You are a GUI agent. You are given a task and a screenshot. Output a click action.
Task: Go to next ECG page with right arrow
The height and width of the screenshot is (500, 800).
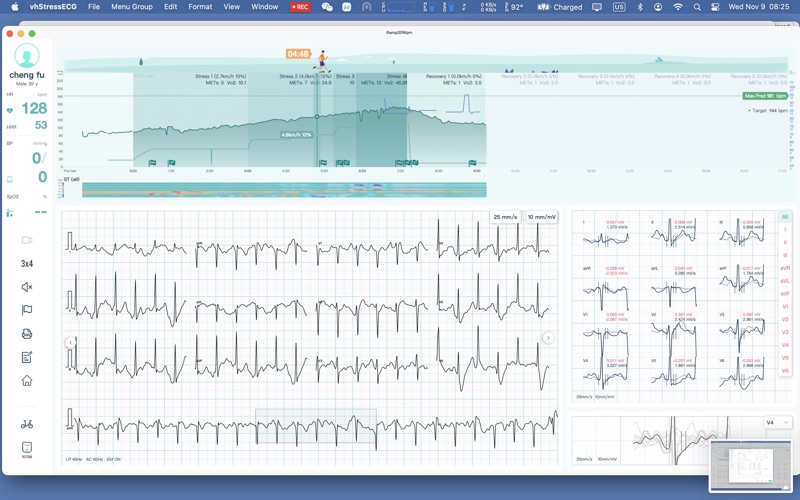click(x=548, y=338)
